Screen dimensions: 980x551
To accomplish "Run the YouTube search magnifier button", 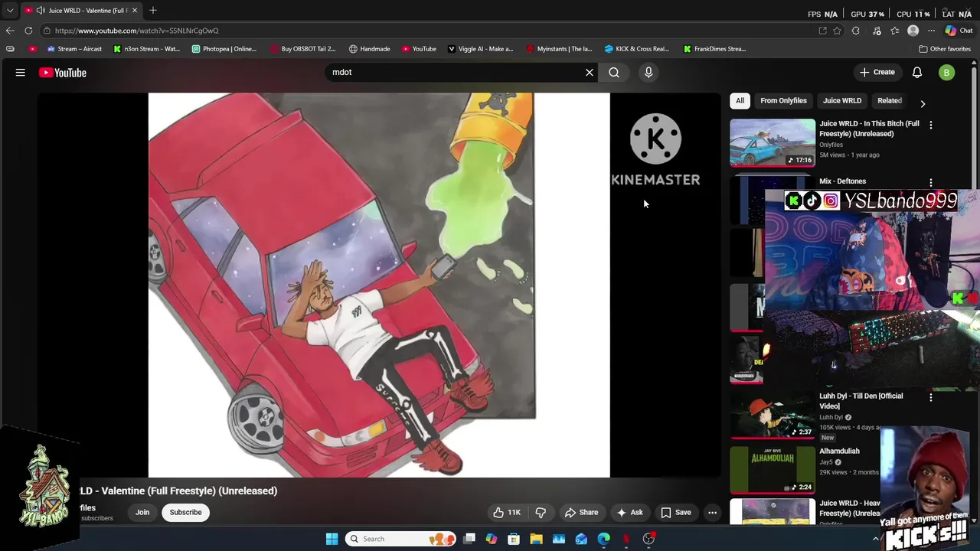I will (614, 73).
